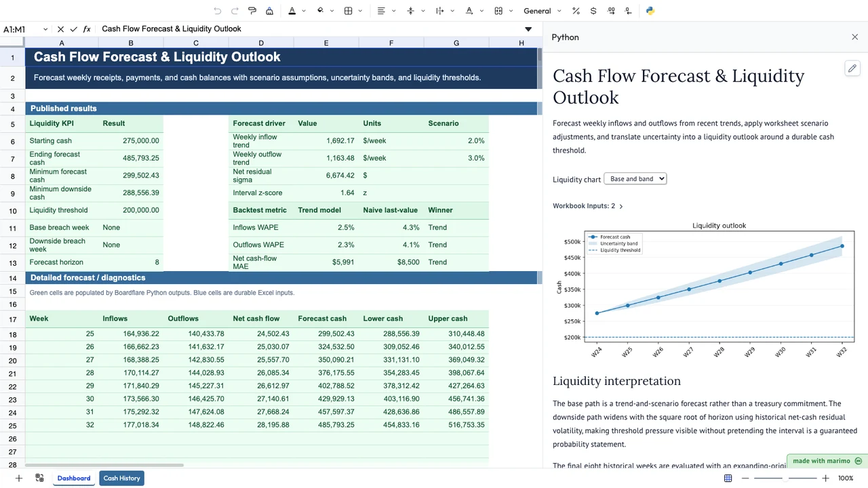Open the borders dropdown arrow

pos(360,11)
